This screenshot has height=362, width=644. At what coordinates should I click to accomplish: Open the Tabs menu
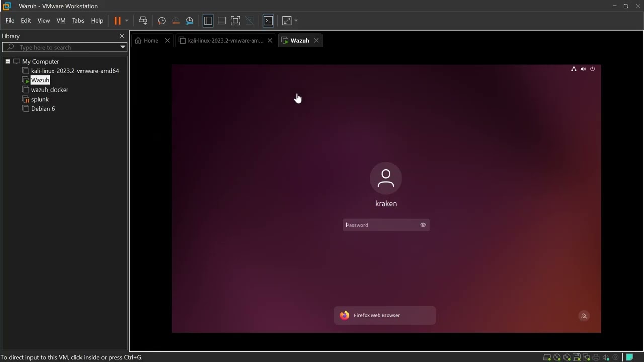[x=78, y=21]
